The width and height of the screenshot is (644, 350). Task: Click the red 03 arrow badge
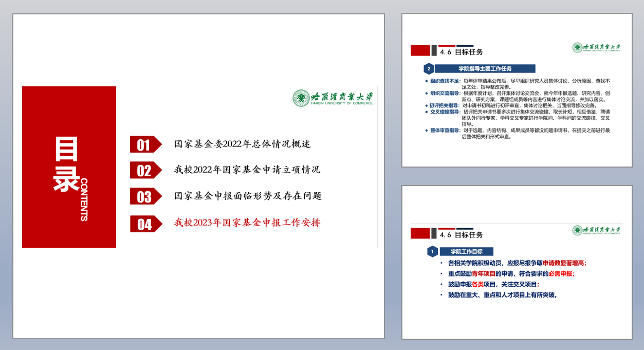pyautogui.click(x=145, y=196)
